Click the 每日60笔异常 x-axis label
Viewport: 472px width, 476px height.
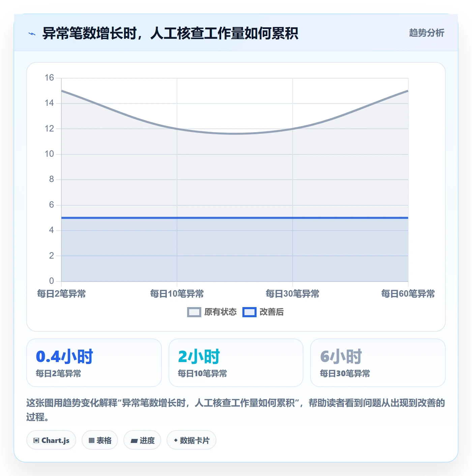pos(408,294)
